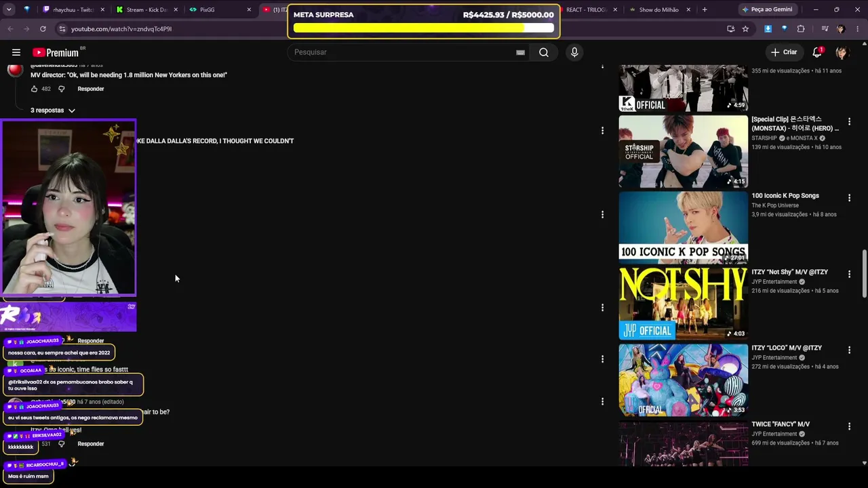Open the tab search dropdown arrow

pos(9,9)
